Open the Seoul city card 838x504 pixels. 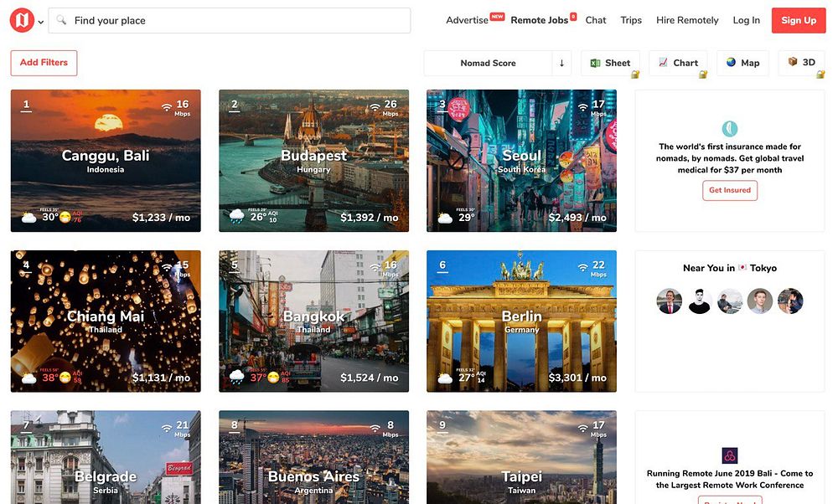click(521, 161)
